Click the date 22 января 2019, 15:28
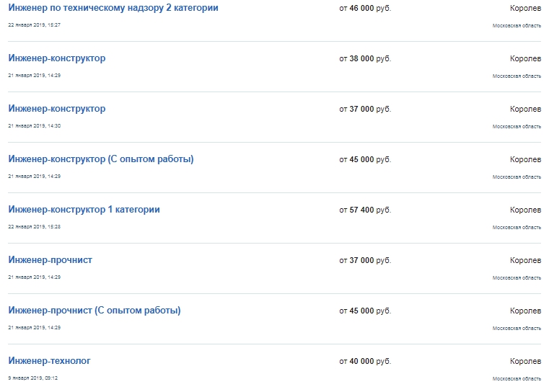The width and height of the screenshot is (549, 392). click(35, 226)
